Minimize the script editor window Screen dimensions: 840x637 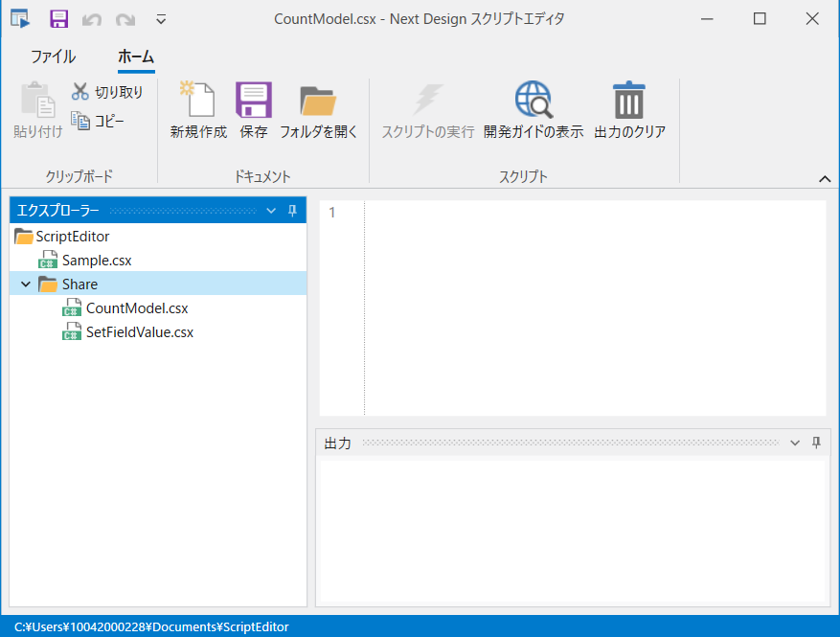[707, 19]
